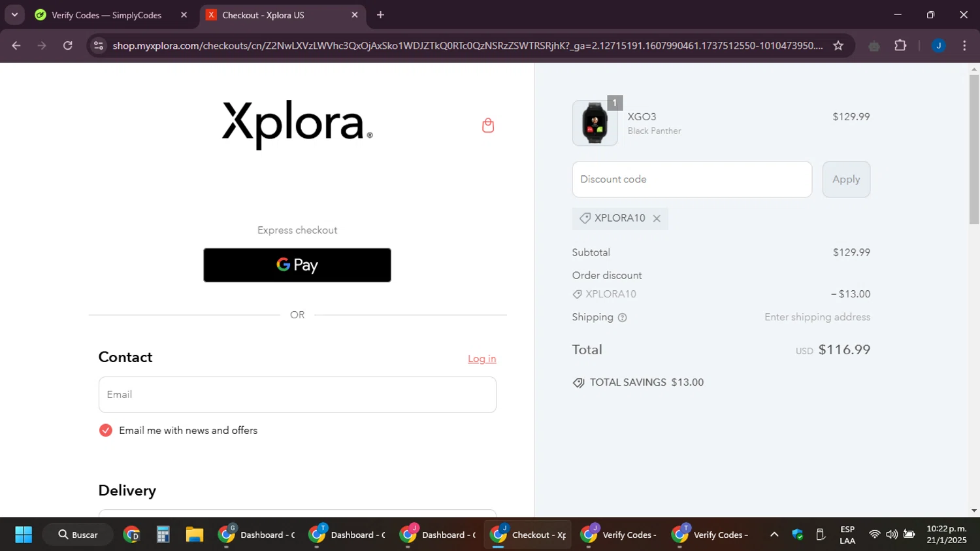Click the shipping info help icon
The height and width of the screenshot is (551, 980).
pyautogui.click(x=622, y=318)
